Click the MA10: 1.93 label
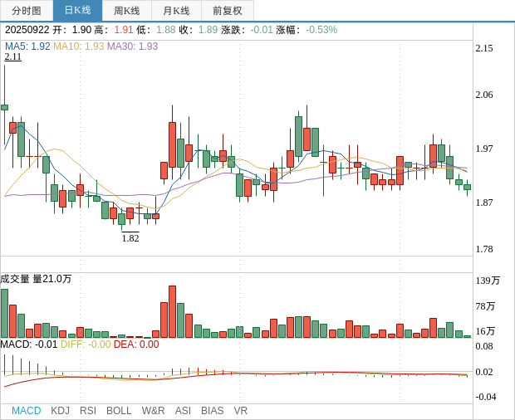Screen dimensions: 515x420 click(79, 46)
